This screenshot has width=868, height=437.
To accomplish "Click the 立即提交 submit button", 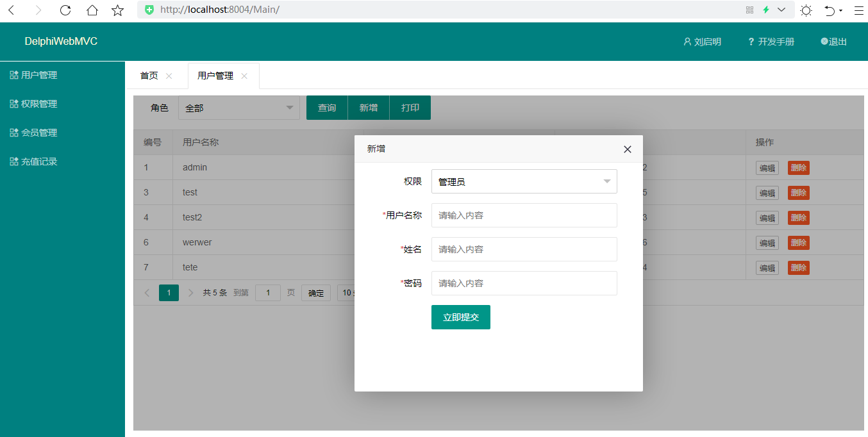I will point(460,317).
